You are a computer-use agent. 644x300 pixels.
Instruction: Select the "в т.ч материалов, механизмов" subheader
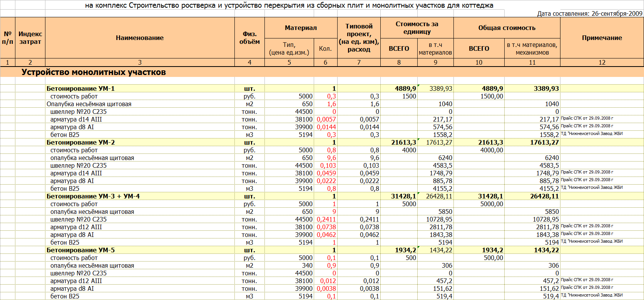point(532,48)
